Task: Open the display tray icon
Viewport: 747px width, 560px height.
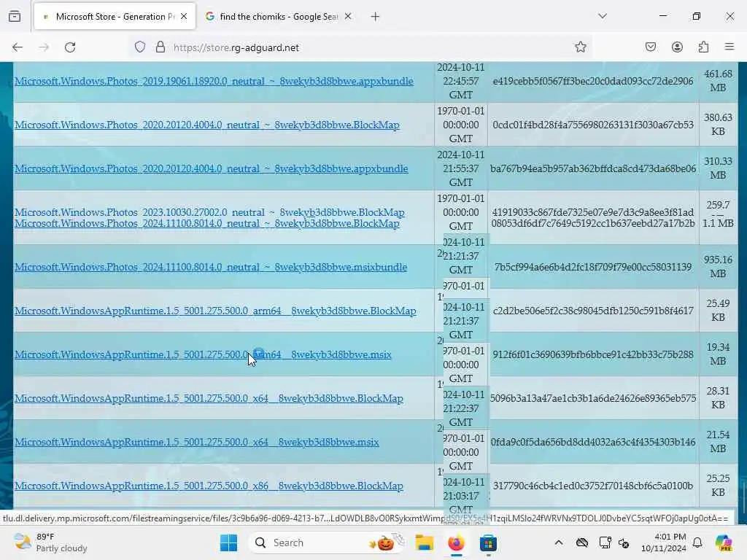Action: (x=605, y=542)
